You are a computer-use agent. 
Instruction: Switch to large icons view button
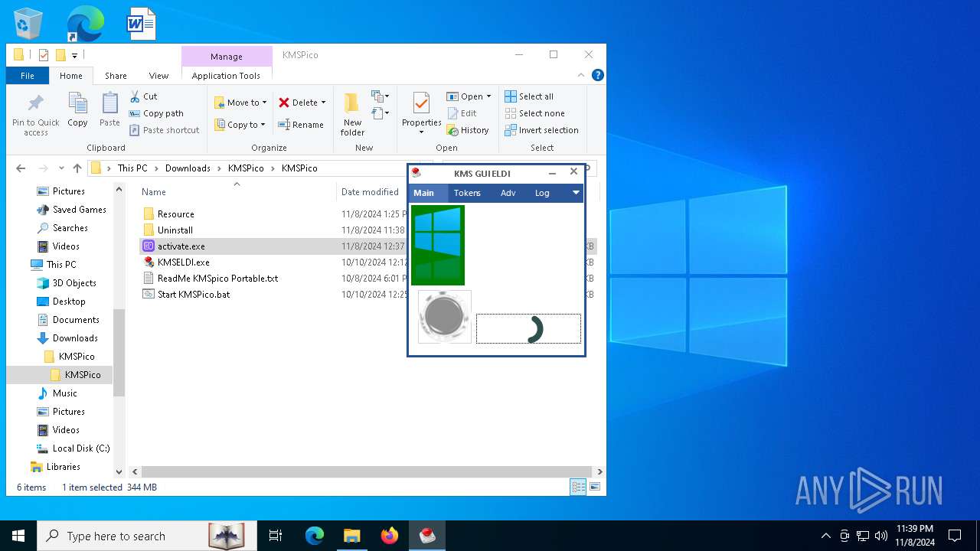click(x=594, y=487)
